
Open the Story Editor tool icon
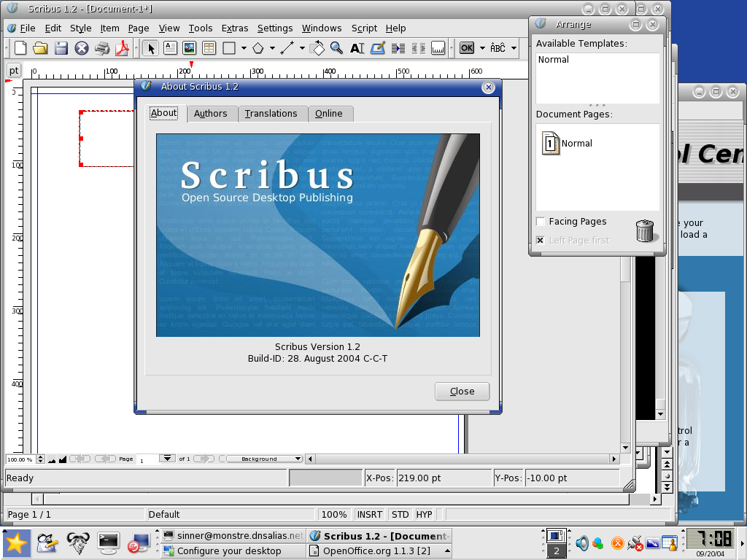coord(378,48)
